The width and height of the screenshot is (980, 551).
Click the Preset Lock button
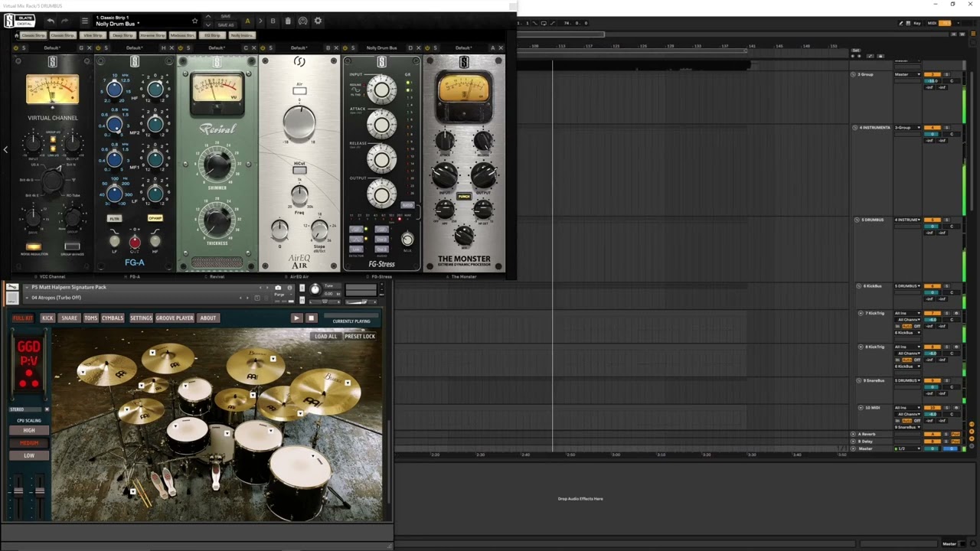360,336
